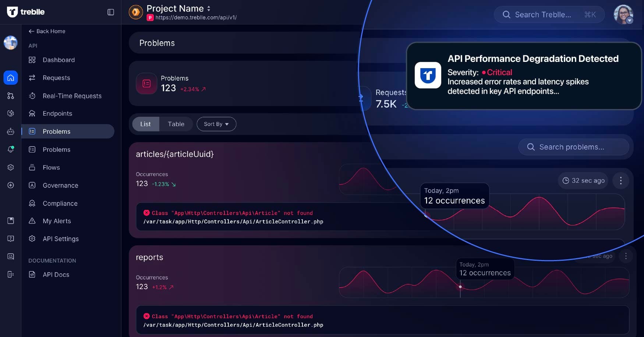Click the plus circle icon in left rail
The image size is (644, 337).
point(11,185)
